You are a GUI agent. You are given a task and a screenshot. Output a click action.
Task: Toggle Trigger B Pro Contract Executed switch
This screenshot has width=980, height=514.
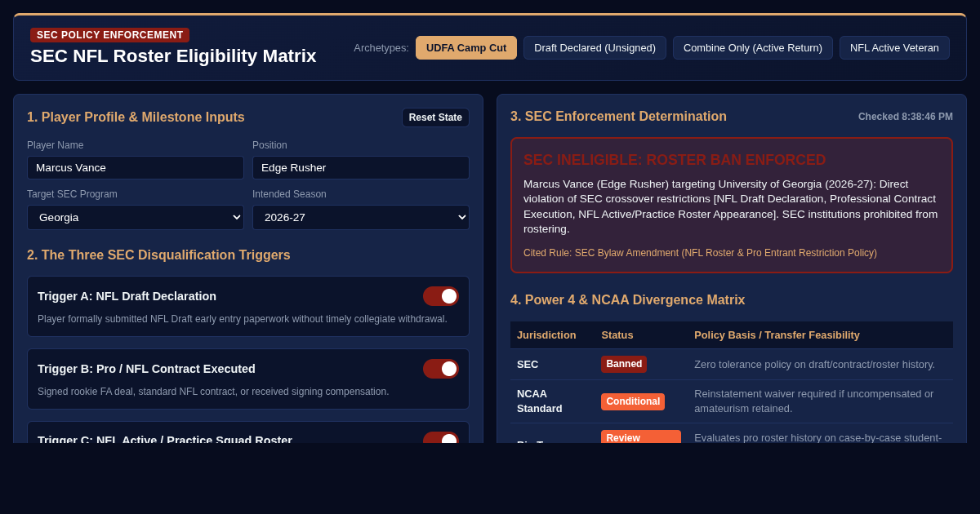(x=441, y=369)
